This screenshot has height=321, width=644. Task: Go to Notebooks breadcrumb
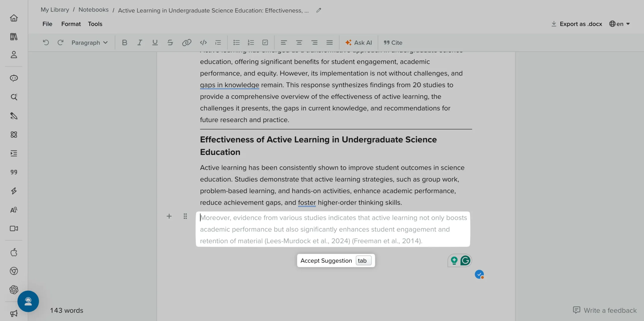pos(94,10)
